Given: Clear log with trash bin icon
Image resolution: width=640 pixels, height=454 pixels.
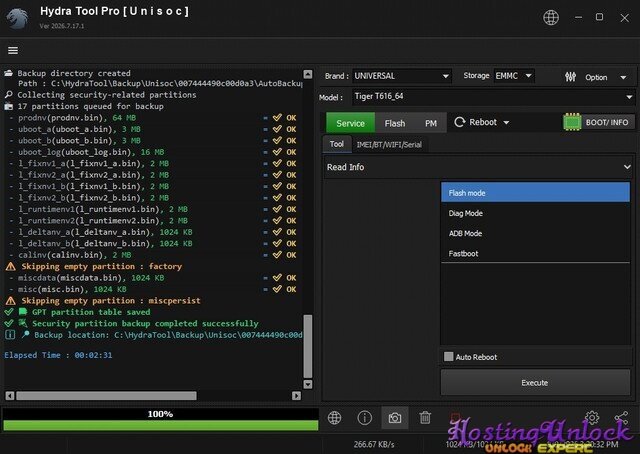Looking at the screenshot, I should [x=425, y=418].
